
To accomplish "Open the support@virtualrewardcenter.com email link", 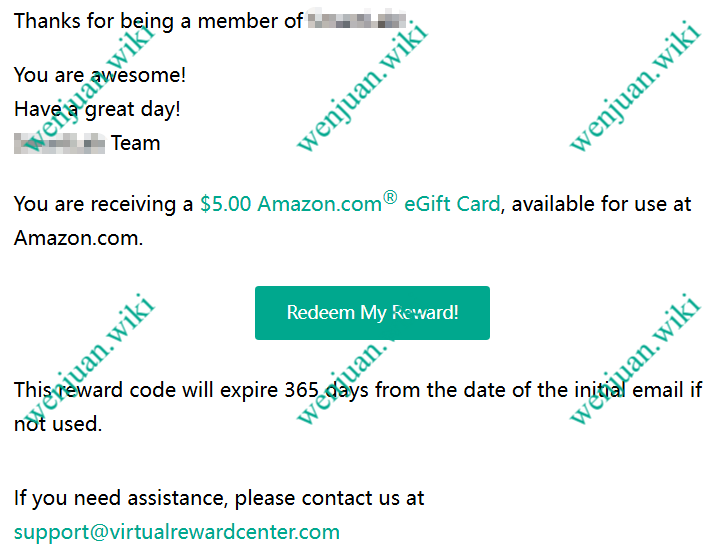I will pyautogui.click(x=177, y=532).
